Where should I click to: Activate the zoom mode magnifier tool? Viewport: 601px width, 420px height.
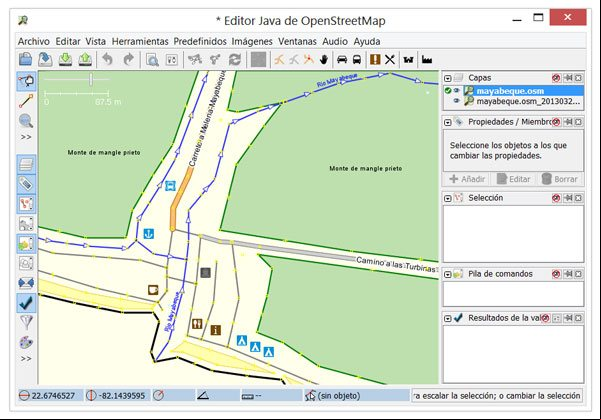point(26,121)
